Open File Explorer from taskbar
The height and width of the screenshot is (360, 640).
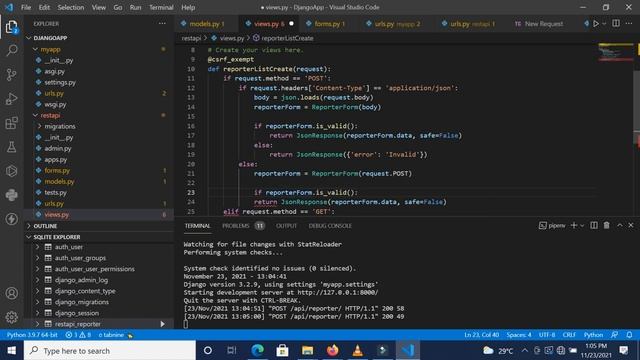pos(307,350)
